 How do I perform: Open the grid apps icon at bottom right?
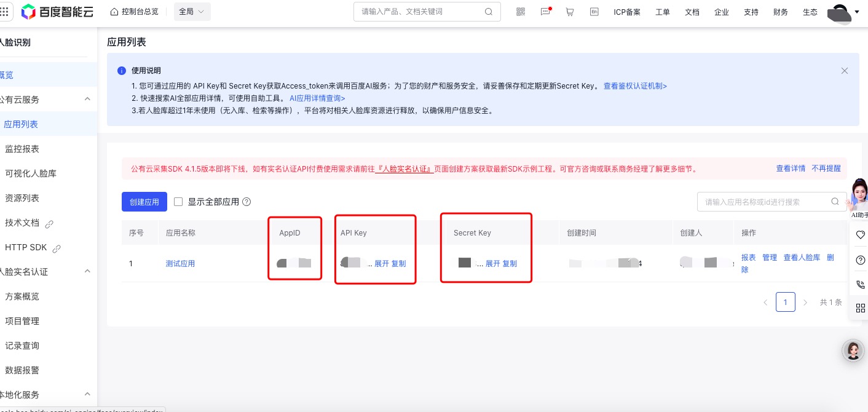pos(860,308)
